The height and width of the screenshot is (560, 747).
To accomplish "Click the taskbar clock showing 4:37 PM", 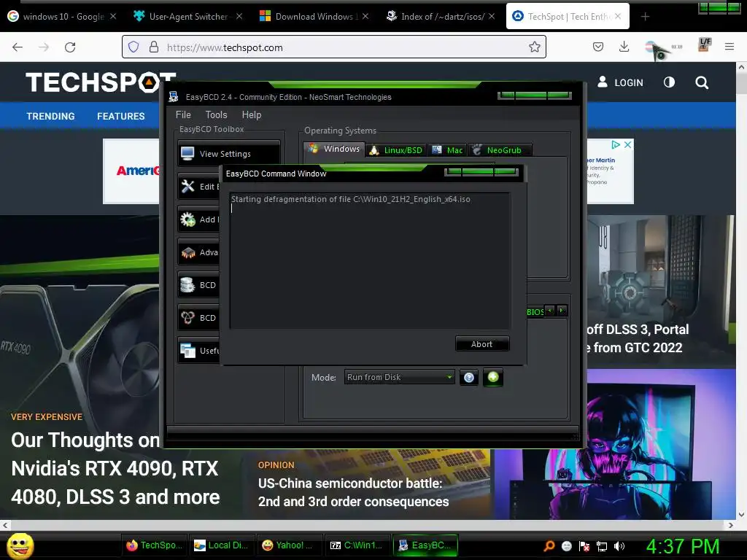I will (683, 546).
